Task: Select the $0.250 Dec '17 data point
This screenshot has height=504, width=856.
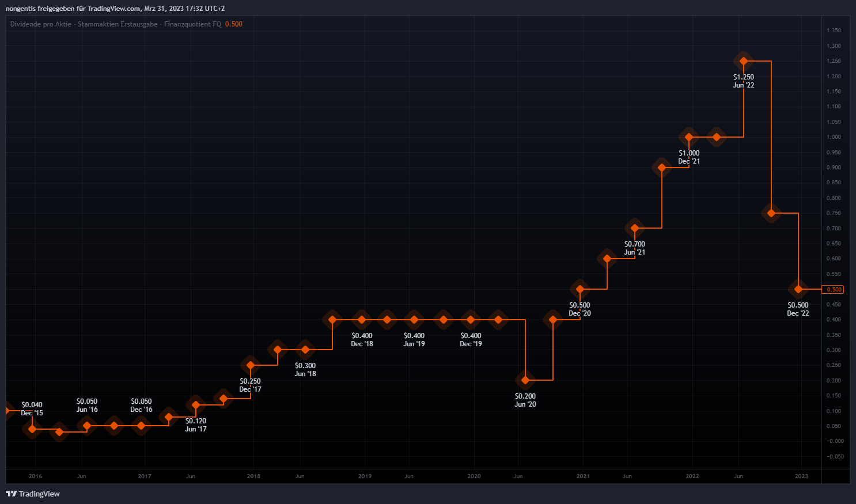Action: click(x=250, y=365)
